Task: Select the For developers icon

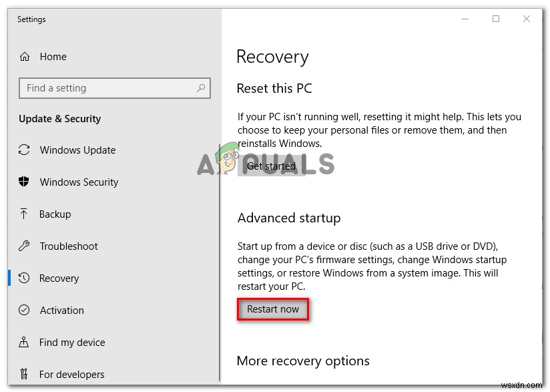Action: 24,375
